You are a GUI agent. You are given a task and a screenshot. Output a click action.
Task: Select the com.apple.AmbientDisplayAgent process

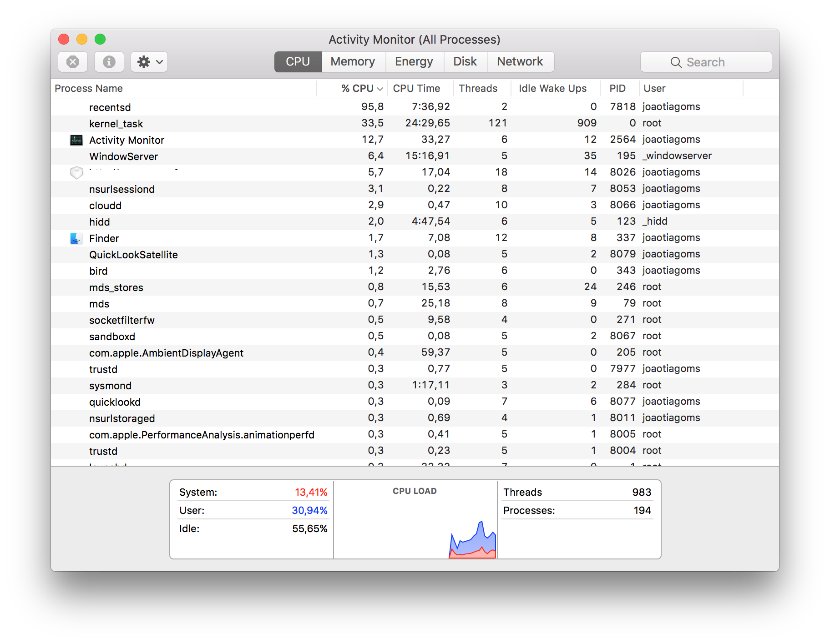(166, 353)
